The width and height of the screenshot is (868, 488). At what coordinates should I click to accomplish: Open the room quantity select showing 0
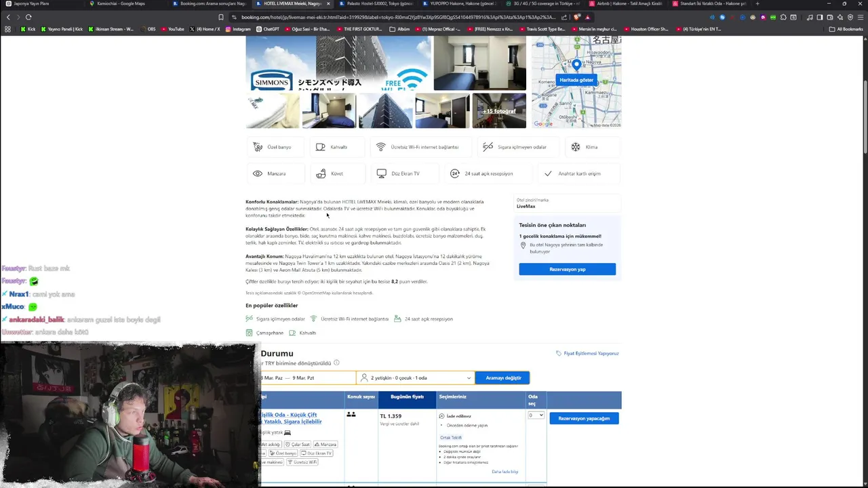[x=536, y=415]
